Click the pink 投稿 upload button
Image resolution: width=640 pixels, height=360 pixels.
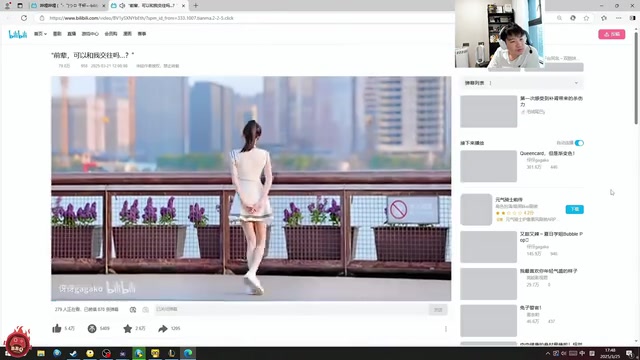[x=611, y=34]
